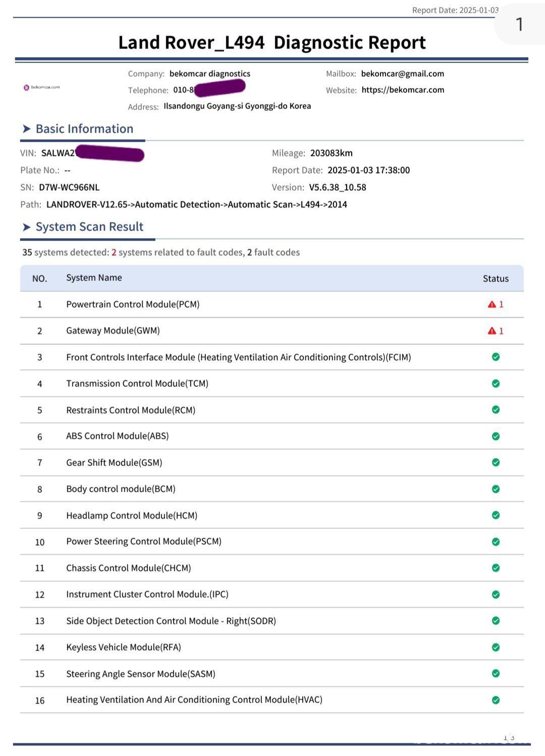Click the 35 systems detected summary line

tap(161, 252)
